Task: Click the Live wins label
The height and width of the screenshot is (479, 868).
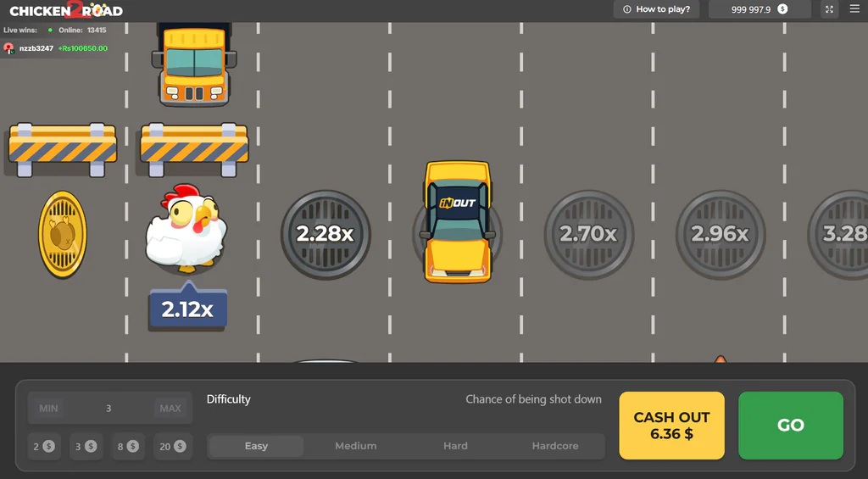Action: click(20, 30)
